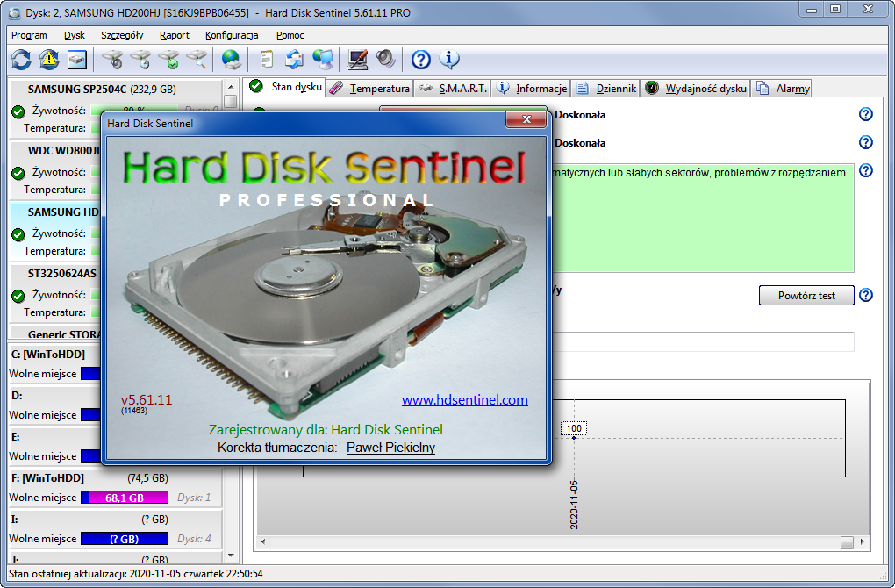Click the chart horizontal scrollbar thumb
The height and width of the screenshot is (588, 895).
tap(847, 541)
